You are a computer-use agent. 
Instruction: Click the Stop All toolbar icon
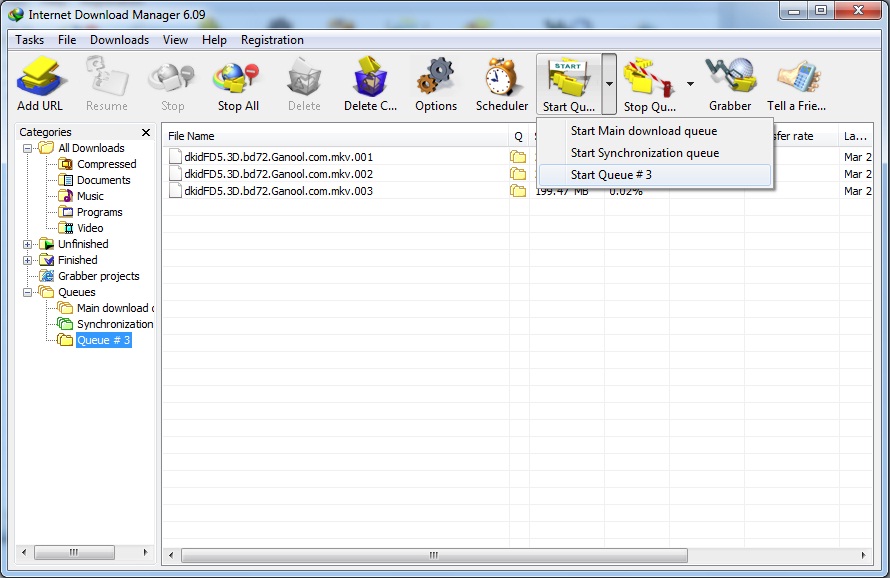point(238,77)
